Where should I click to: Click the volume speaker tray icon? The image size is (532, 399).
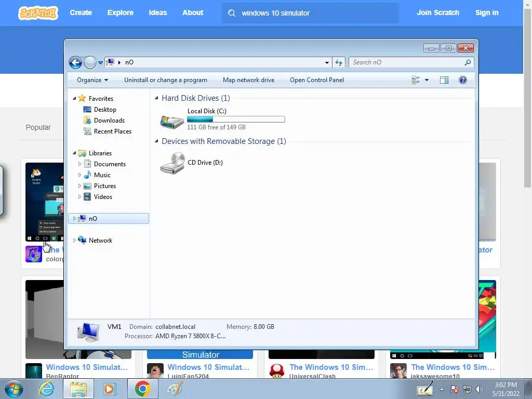pos(480,389)
